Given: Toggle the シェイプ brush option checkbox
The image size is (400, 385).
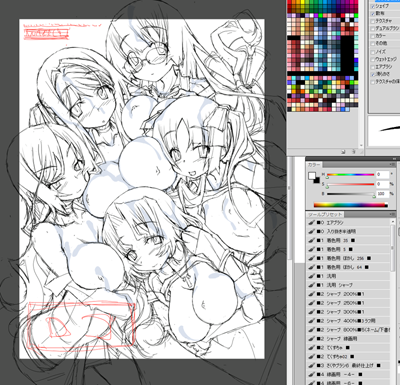Looking at the screenshot, I should coord(373,6).
